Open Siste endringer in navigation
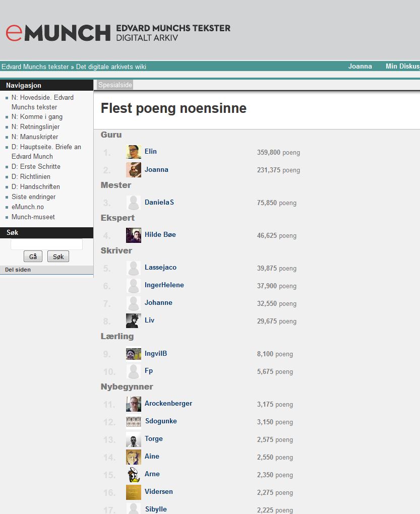The image size is (420, 514). coord(34,197)
